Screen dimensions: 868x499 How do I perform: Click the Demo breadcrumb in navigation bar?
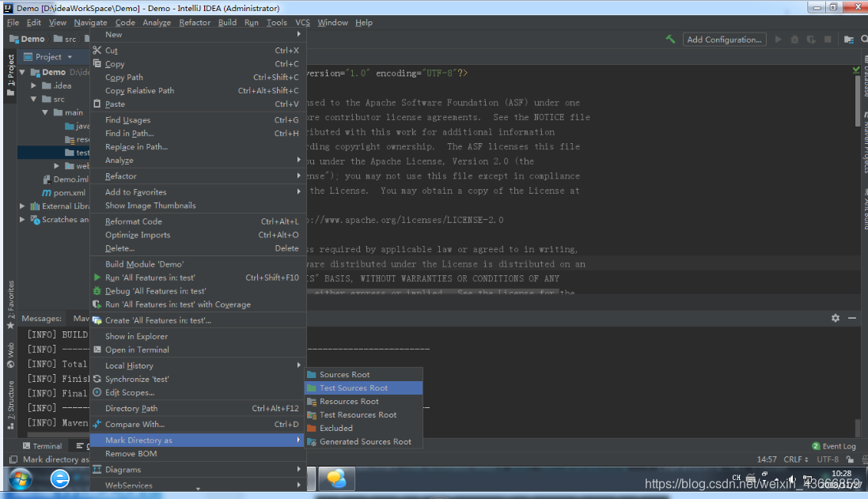pos(27,39)
